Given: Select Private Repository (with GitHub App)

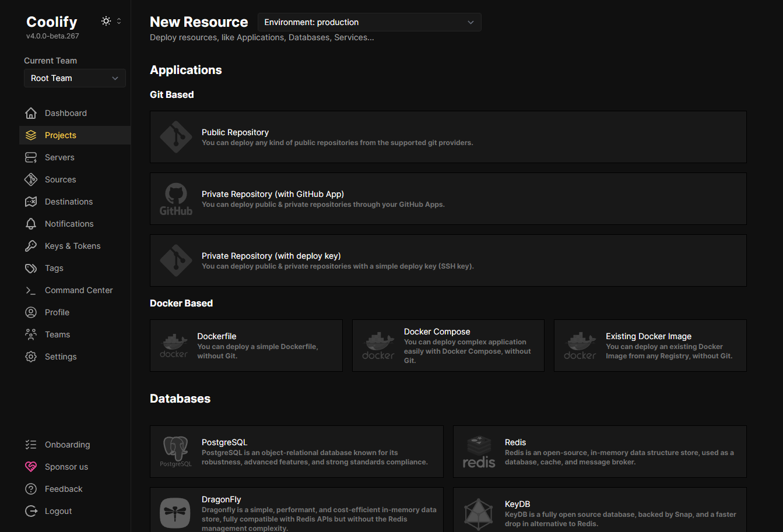Looking at the screenshot, I should coord(273,194).
